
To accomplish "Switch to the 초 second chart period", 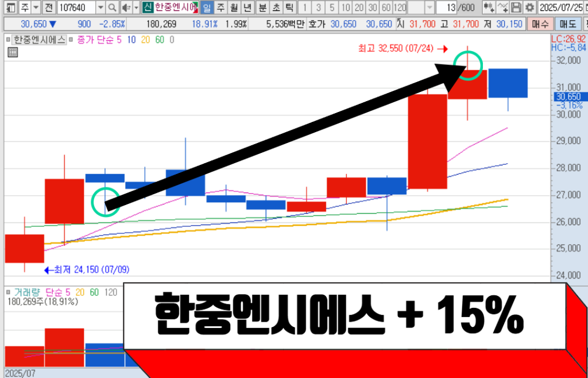I will [276, 7].
